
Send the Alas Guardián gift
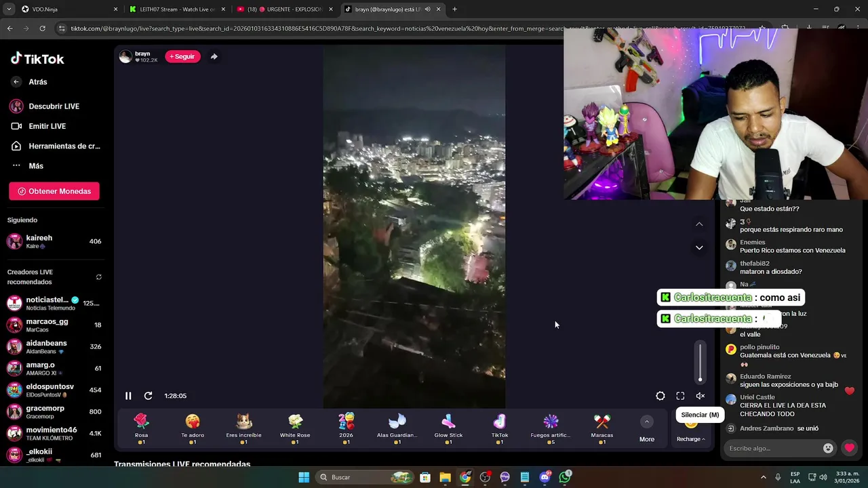pyautogui.click(x=397, y=429)
